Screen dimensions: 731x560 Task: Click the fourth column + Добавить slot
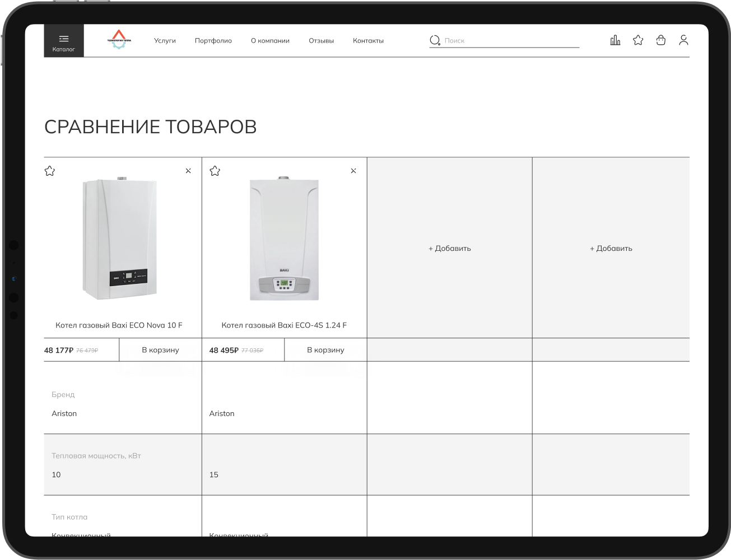[611, 248]
